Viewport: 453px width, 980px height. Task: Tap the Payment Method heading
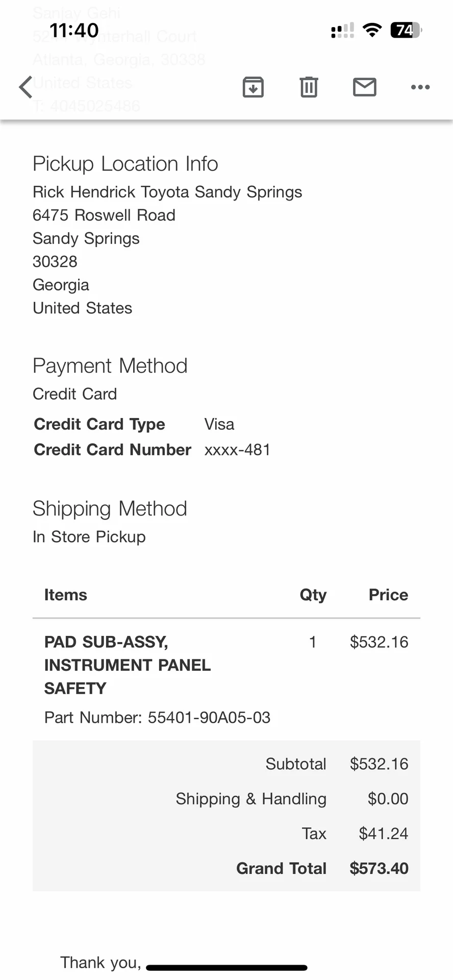tap(110, 366)
